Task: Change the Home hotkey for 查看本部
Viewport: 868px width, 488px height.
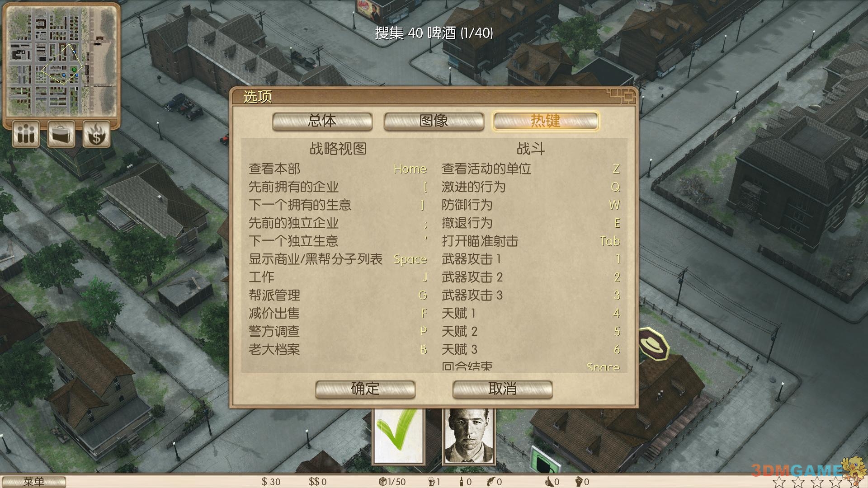Action: click(410, 169)
